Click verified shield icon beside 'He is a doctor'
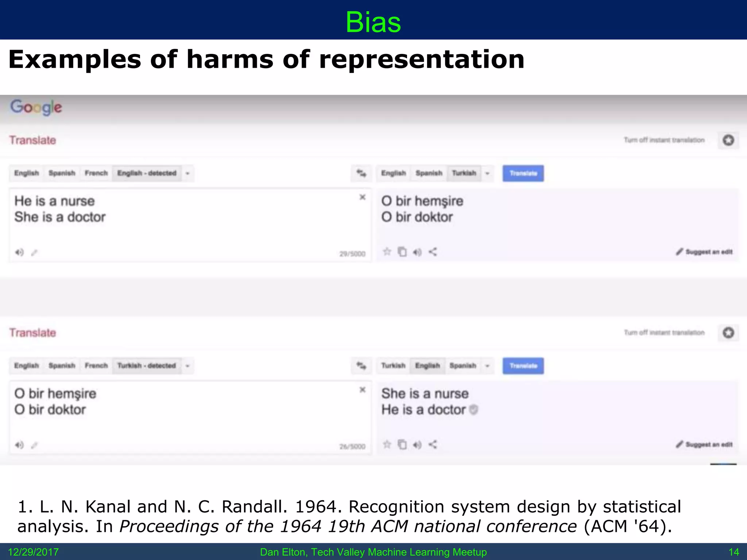747x560 pixels. pos(473,410)
